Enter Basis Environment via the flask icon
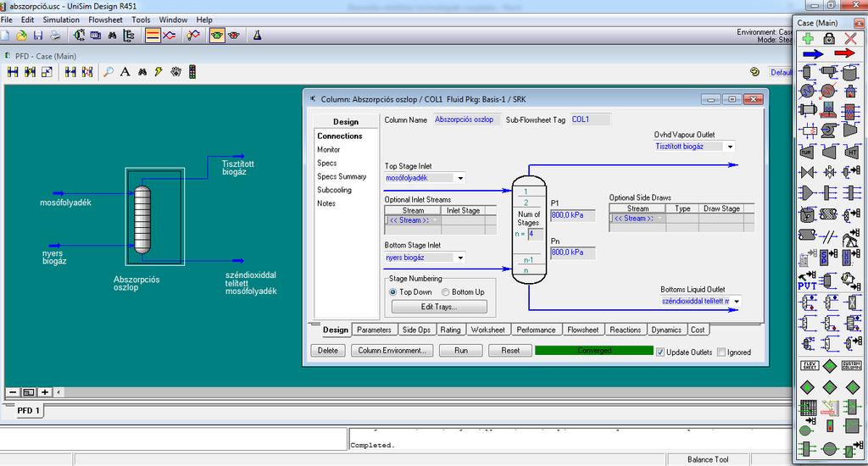 [x=258, y=36]
